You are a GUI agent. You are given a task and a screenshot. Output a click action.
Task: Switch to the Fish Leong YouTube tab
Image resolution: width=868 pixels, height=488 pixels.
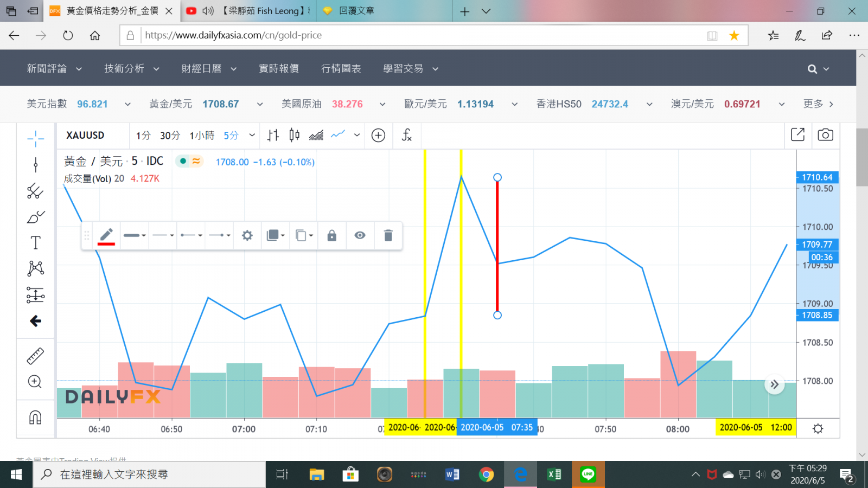250,11
